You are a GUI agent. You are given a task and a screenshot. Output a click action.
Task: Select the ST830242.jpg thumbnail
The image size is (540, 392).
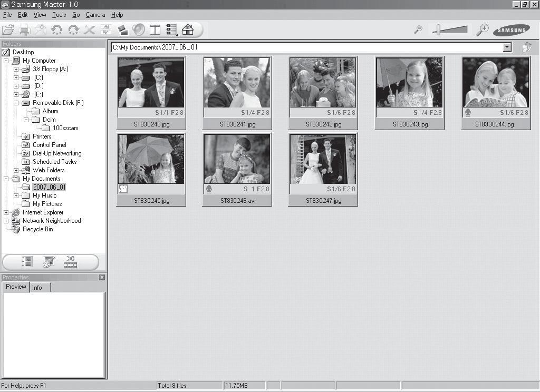[x=323, y=93]
